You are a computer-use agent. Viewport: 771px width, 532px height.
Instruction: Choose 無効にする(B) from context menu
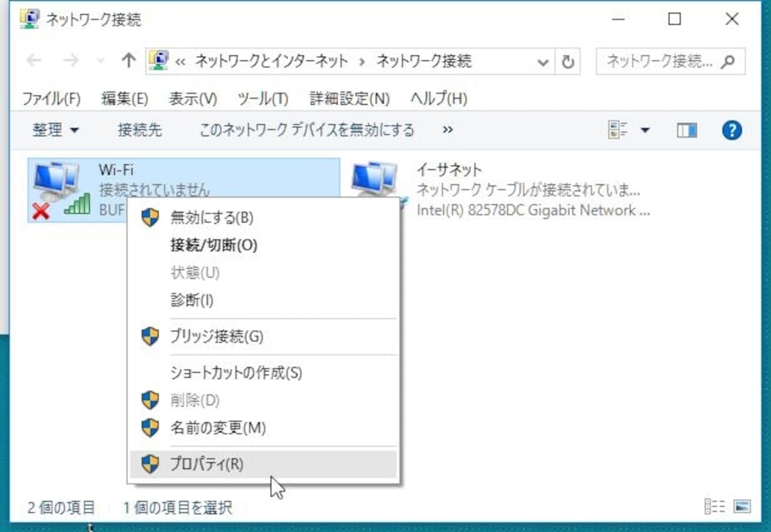[x=263, y=217]
